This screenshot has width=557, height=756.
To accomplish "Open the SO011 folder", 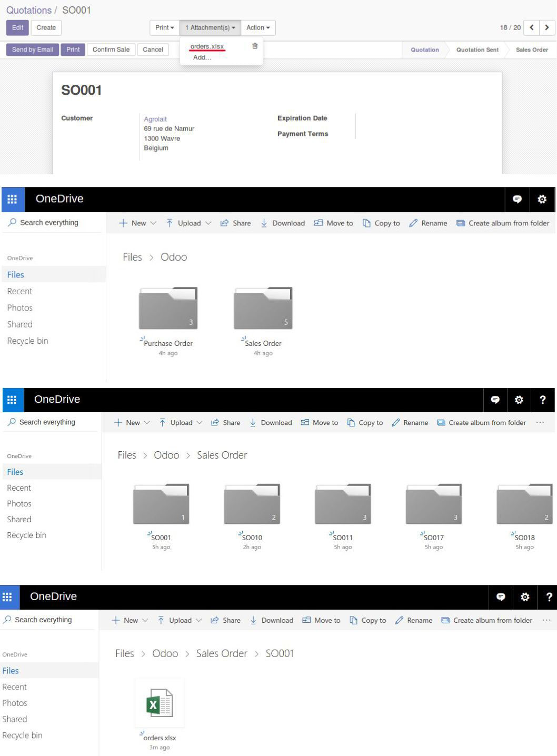I will (x=343, y=504).
